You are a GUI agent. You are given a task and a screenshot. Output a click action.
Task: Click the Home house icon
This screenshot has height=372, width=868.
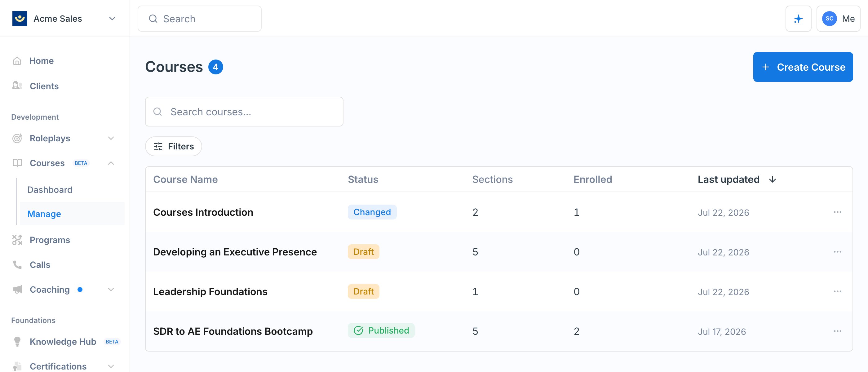pyautogui.click(x=17, y=61)
